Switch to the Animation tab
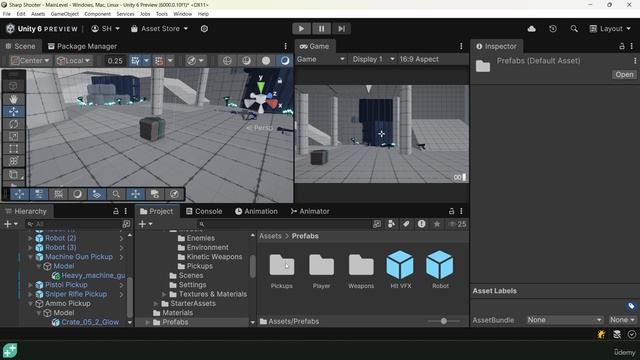640x360 pixels. click(256, 211)
